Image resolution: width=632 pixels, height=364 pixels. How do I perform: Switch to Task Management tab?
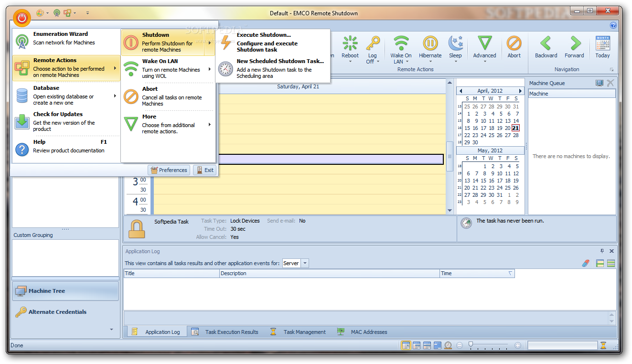coord(298,332)
